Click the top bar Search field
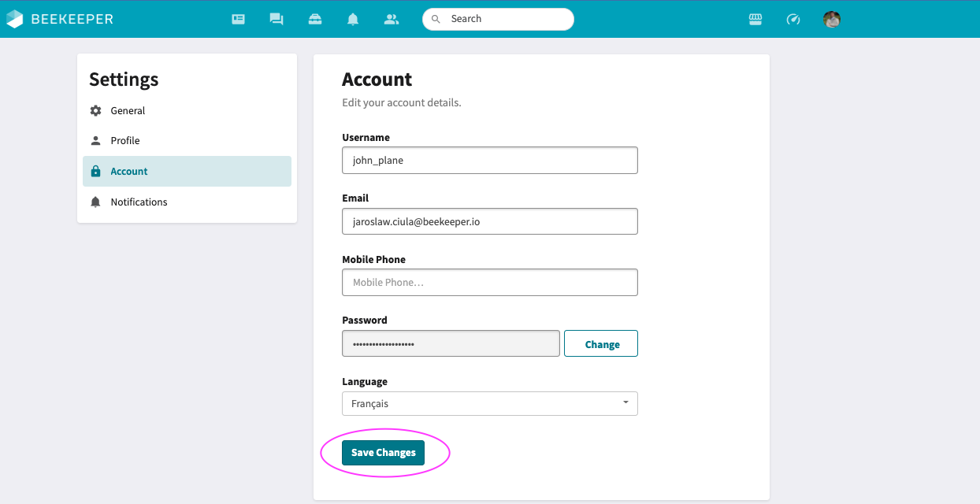 pyautogui.click(x=504, y=19)
